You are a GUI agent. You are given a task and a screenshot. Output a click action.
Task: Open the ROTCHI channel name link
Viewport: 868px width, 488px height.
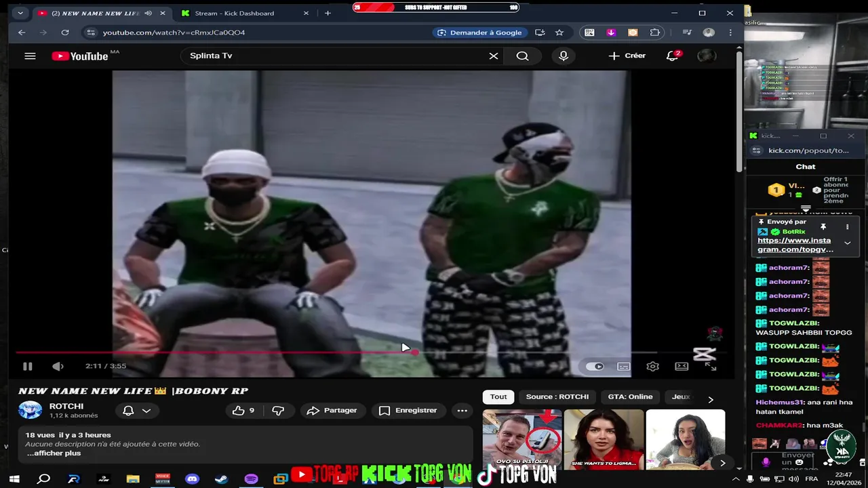(66, 406)
